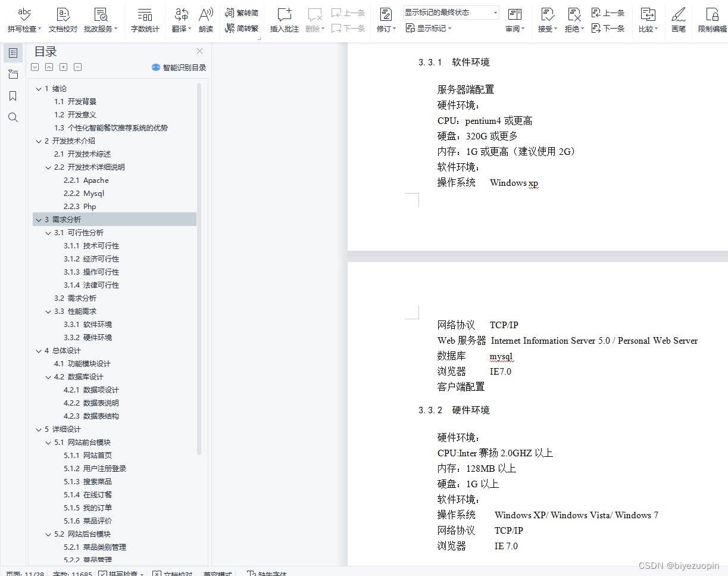Click page count '页面: 11/28' in status bar
This screenshot has height=576, width=728.
[x=24, y=574]
